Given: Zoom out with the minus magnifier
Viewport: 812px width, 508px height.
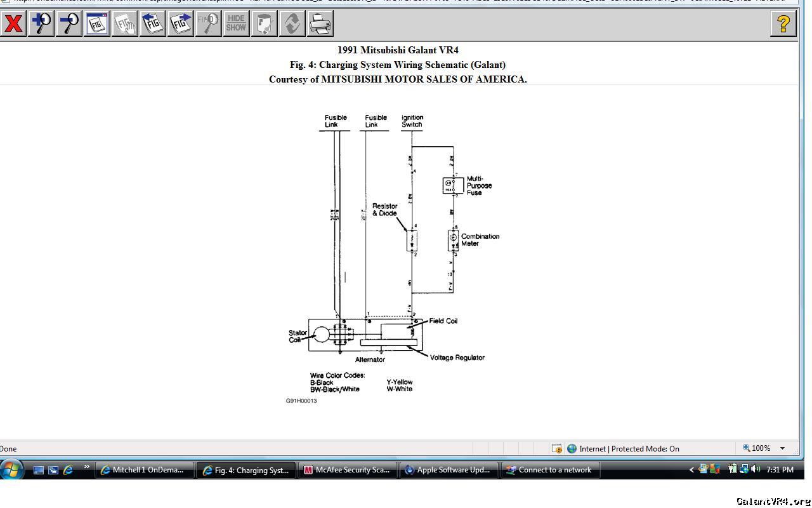Looking at the screenshot, I should (x=69, y=24).
